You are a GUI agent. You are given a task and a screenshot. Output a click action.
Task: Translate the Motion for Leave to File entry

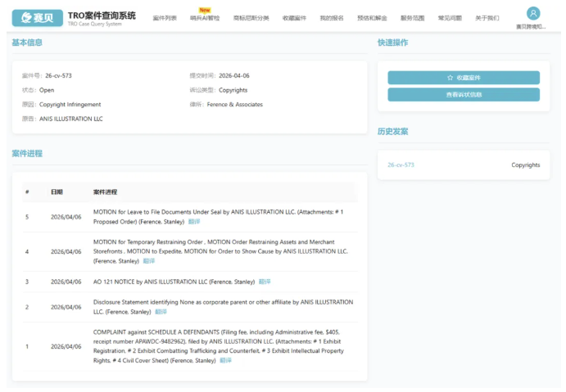(194, 221)
